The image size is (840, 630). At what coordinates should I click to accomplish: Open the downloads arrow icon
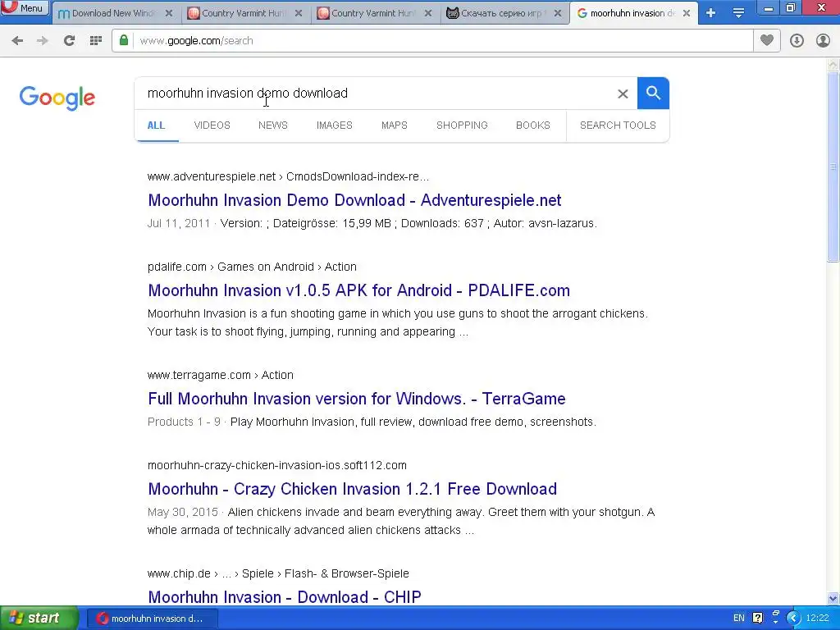(797, 41)
